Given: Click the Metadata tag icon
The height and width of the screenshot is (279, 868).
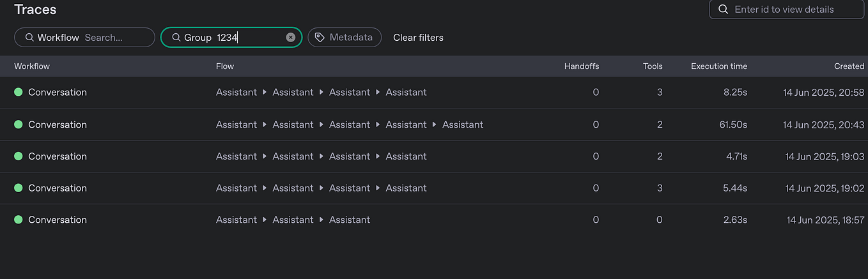Looking at the screenshot, I should (320, 38).
